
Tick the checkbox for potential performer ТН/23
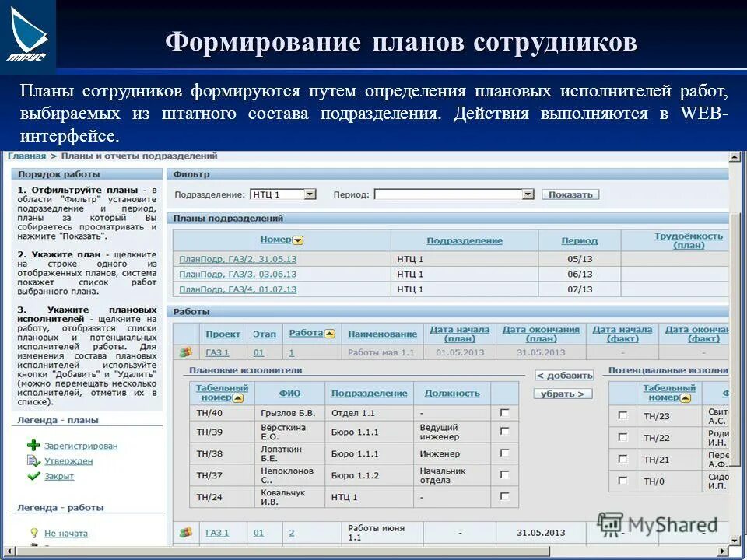click(622, 415)
